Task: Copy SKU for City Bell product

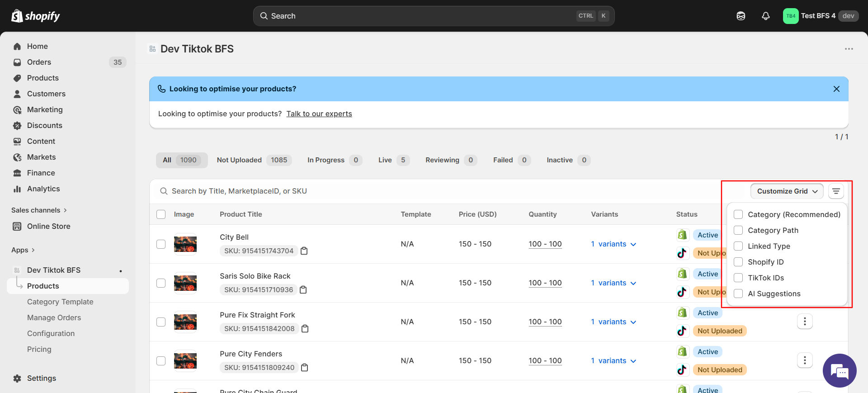Action: point(304,251)
